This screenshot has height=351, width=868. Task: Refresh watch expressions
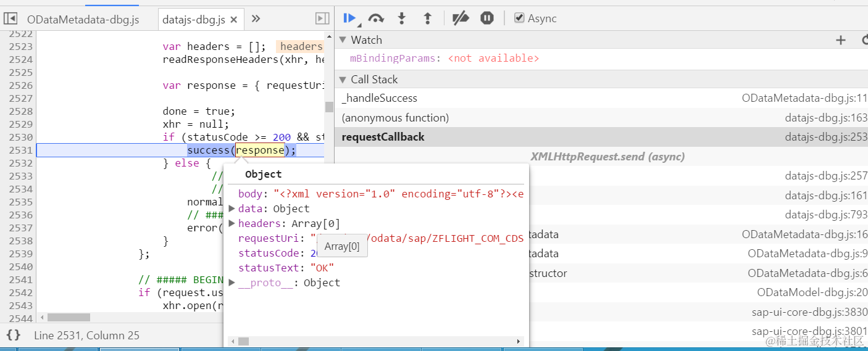pos(864,40)
